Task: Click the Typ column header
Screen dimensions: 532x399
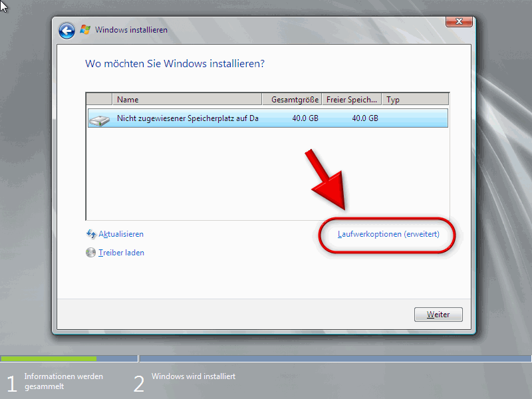Action: [414, 100]
